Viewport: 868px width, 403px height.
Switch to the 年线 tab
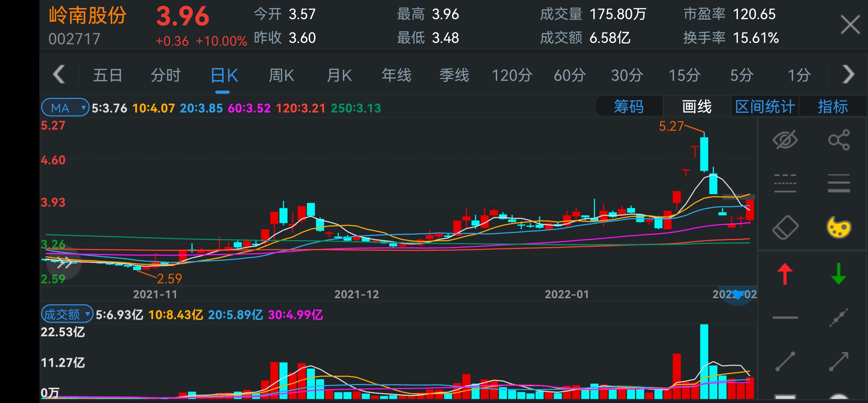coord(397,75)
